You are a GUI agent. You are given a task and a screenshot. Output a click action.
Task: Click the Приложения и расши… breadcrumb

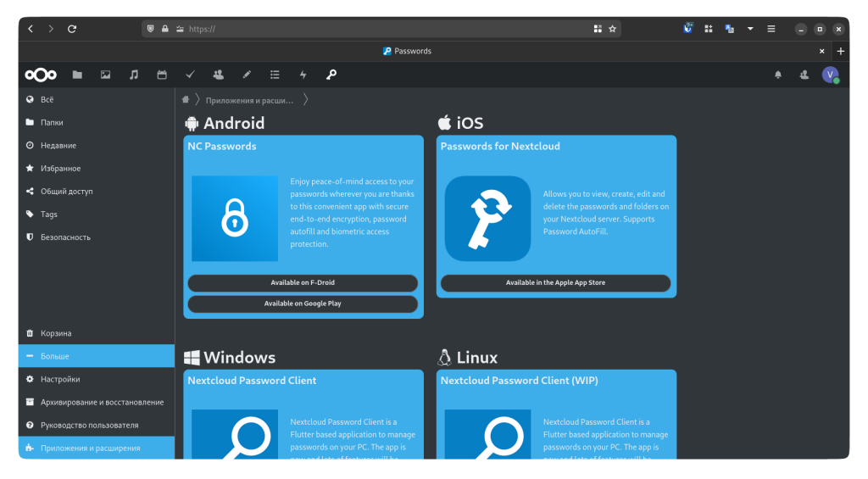[249, 100]
